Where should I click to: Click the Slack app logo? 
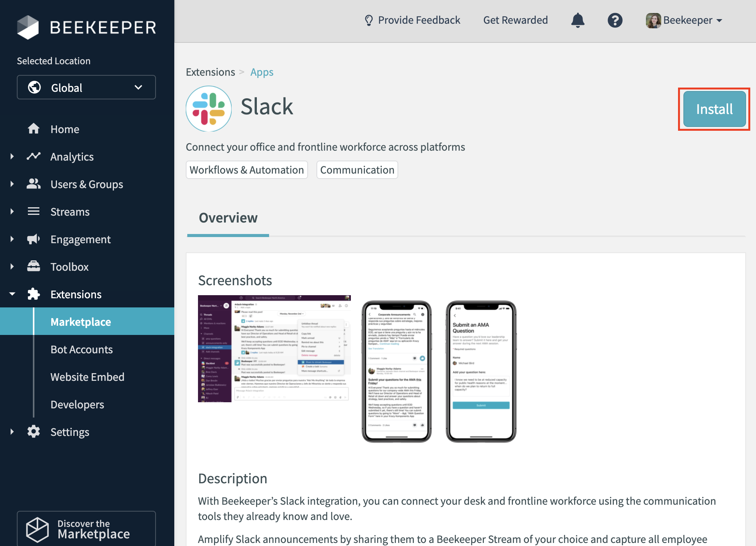tap(209, 109)
